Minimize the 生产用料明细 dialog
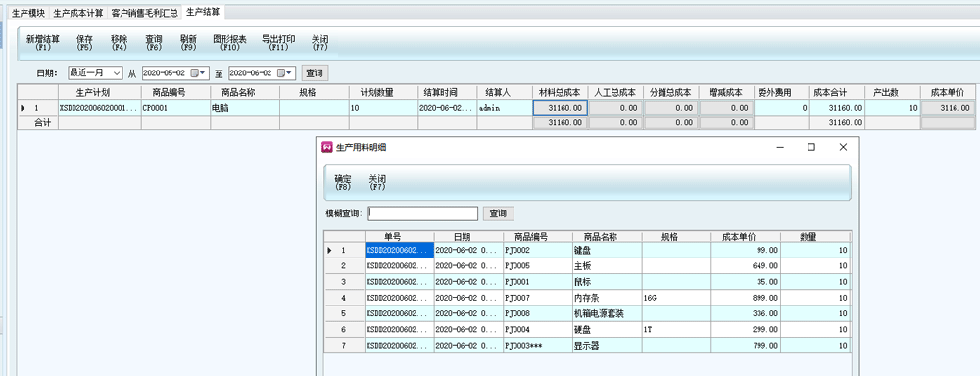Image resolution: width=980 pixels, height=376 pixels. pyautogui.click(x=781, y=148)
